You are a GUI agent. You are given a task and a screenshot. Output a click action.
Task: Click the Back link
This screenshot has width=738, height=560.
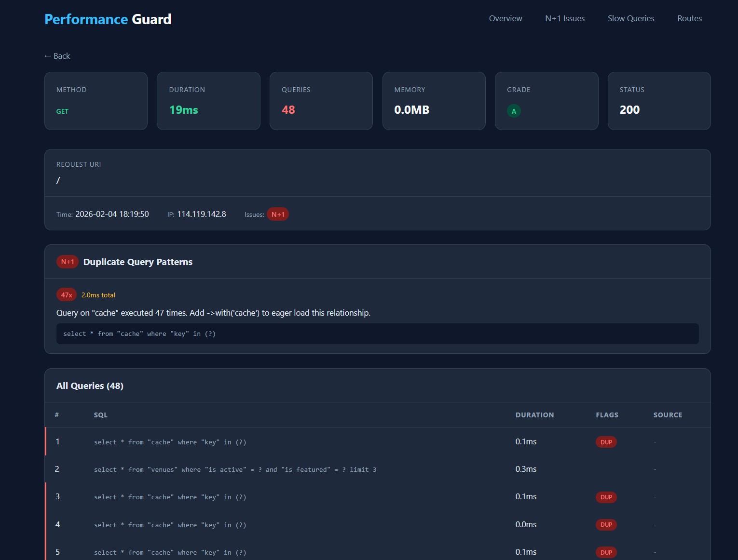point(57,56)
